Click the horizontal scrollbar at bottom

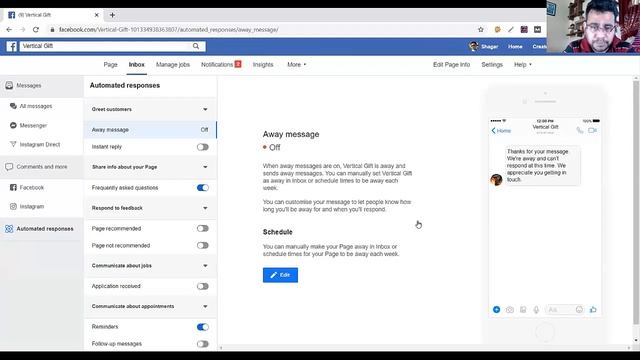425,348
